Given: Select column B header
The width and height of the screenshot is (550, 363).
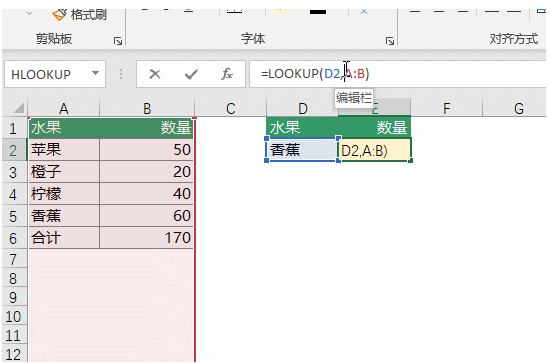Looking at the screenshot, I should pyautogui.click(x=147, y=108).
